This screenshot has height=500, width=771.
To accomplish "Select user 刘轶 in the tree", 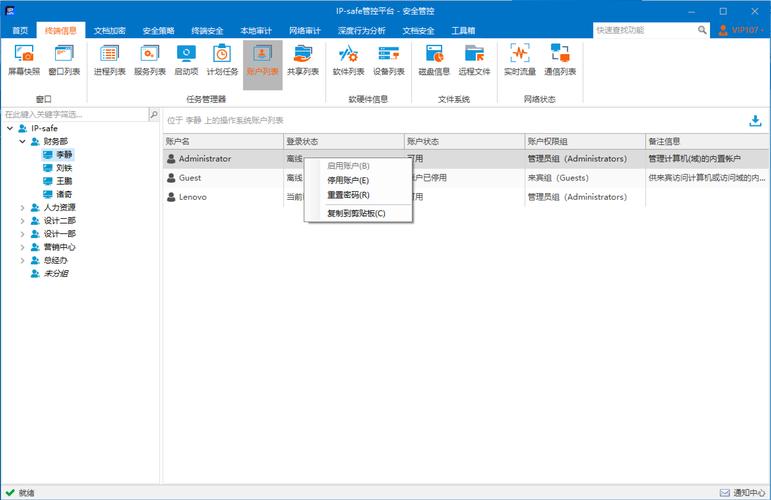I will coord(64,168).
